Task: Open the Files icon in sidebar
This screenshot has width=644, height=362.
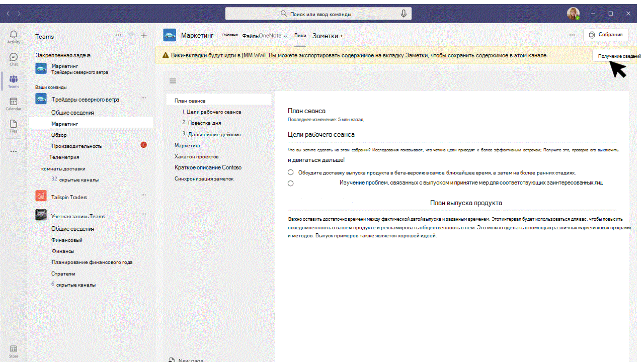Action: click(x=14, y=126)
